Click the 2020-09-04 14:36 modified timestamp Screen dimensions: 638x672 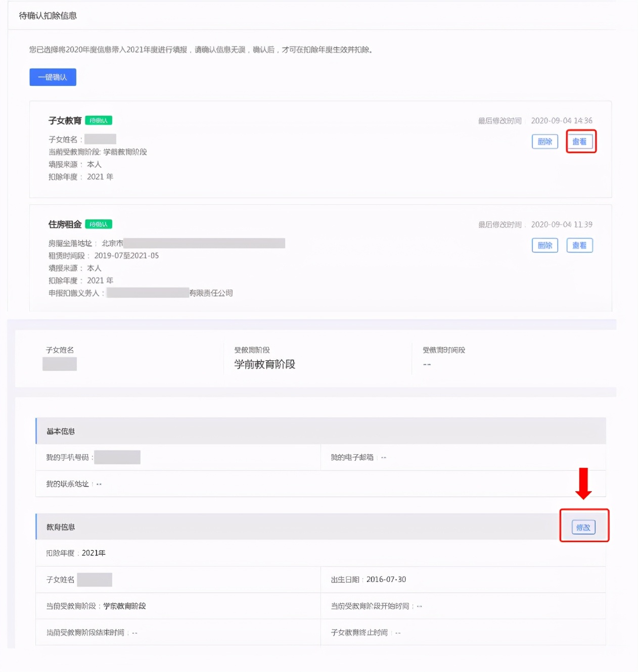click(x=561, y=121)
